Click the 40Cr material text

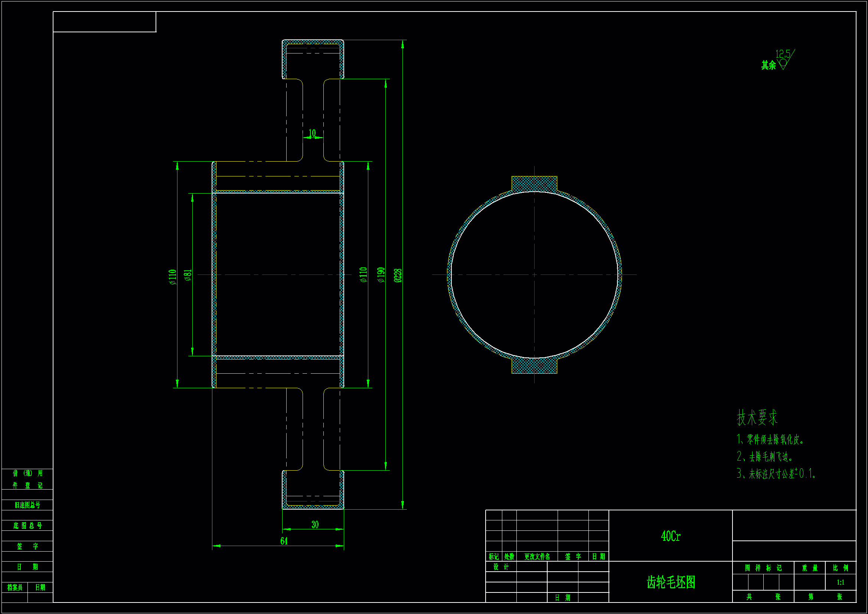click(670, 536)
